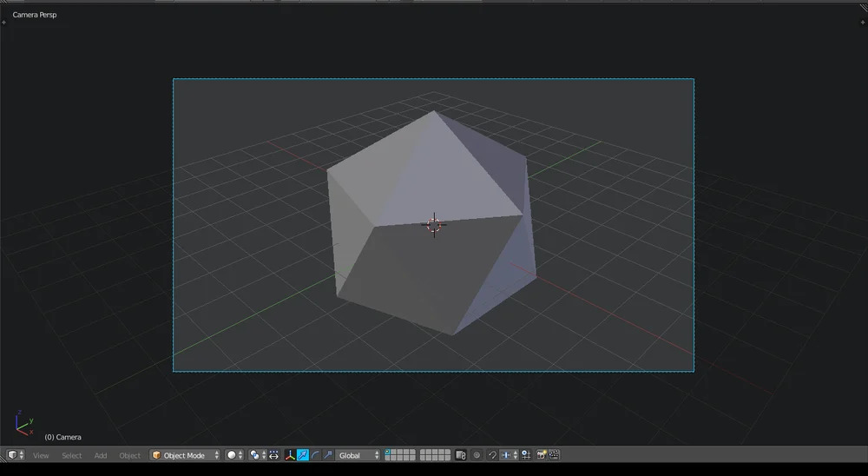This screenshot has width=868, height=476.
Task: Select the first active scene layer button
Action: (388, 452)
